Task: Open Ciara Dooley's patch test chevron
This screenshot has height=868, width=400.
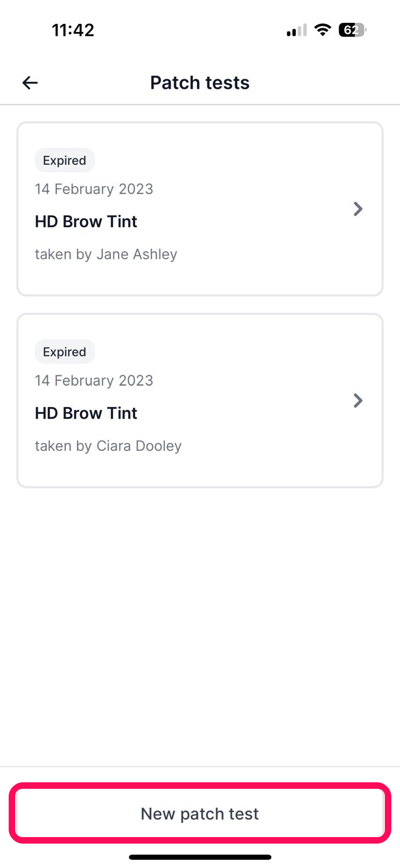Action: [358, 400]
